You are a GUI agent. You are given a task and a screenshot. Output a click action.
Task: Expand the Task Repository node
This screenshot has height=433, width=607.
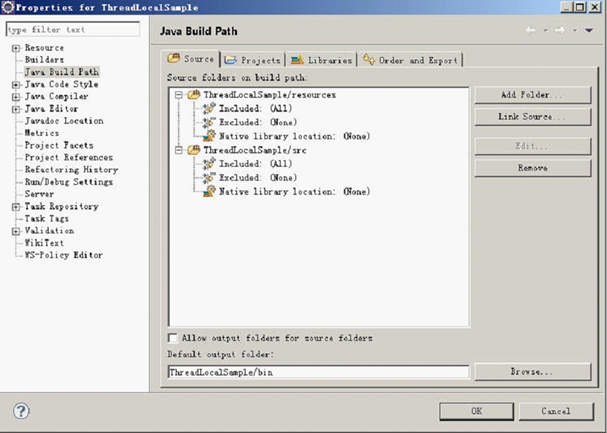click(16, 207)
